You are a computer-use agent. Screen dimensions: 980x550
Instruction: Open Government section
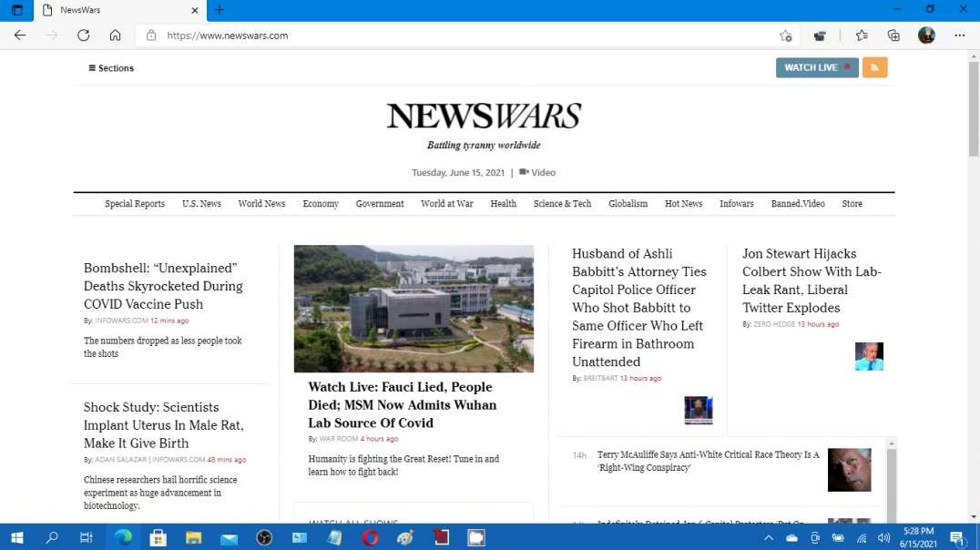tap(380, 204)
